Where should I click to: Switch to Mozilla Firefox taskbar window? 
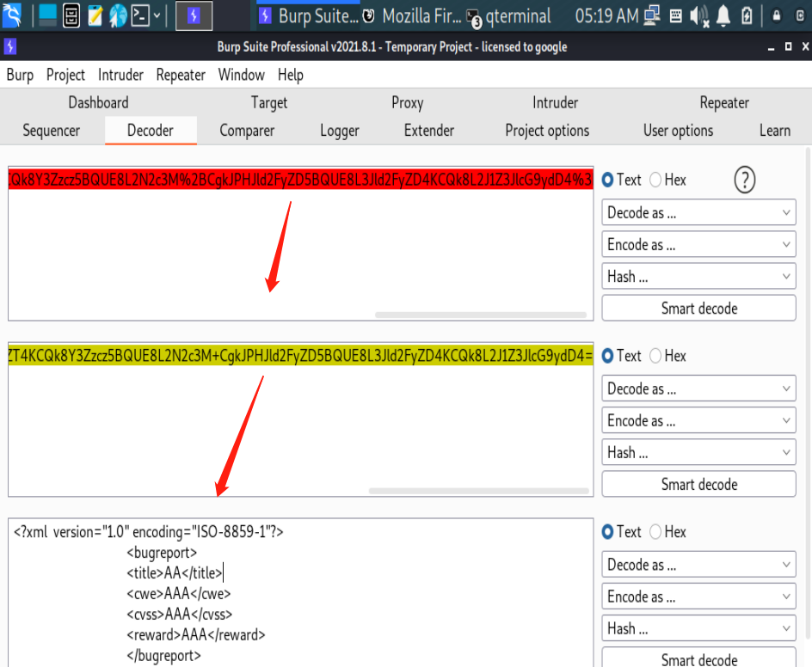coord(412,16)
